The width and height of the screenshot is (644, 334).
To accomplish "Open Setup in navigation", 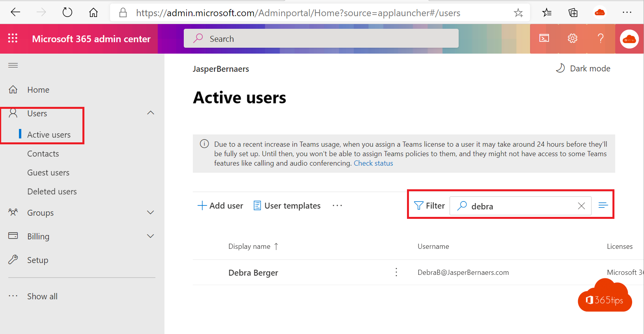I will tap(38, 260).
